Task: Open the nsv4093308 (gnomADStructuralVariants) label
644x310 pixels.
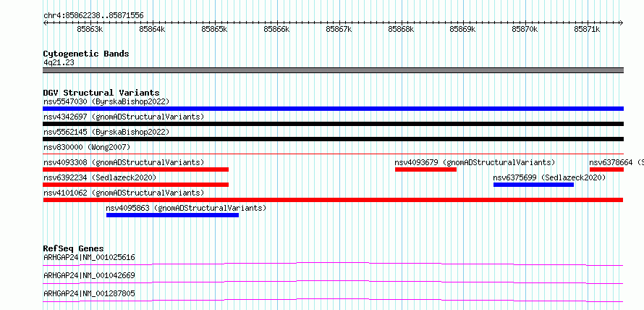Action: pyautogui.click(x=124, y=162)
